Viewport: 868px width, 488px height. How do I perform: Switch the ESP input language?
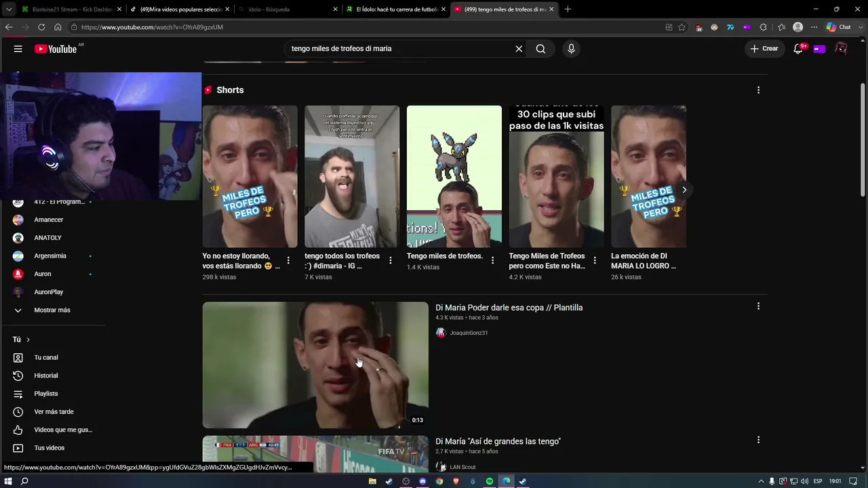tap(818, 481)
